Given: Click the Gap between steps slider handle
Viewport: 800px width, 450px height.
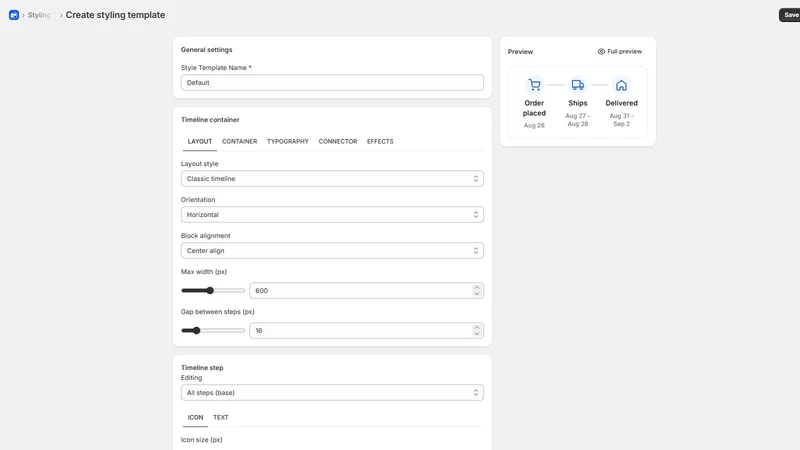Looking at the screenshot, I should 196,331.
